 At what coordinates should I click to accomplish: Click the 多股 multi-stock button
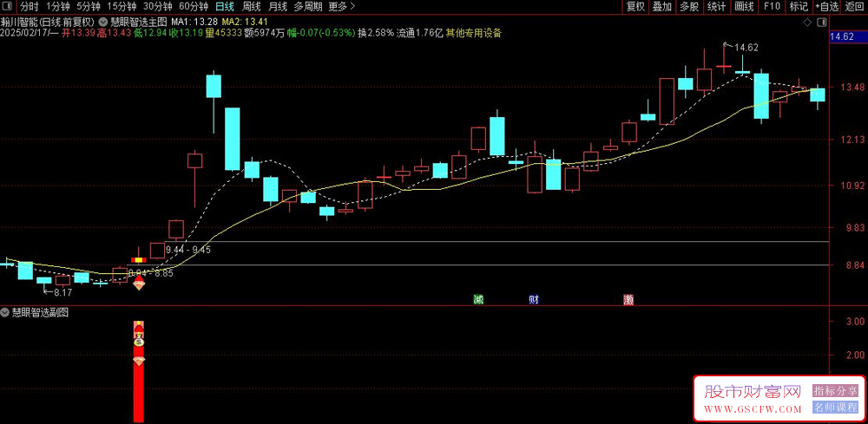click(689, 7)
